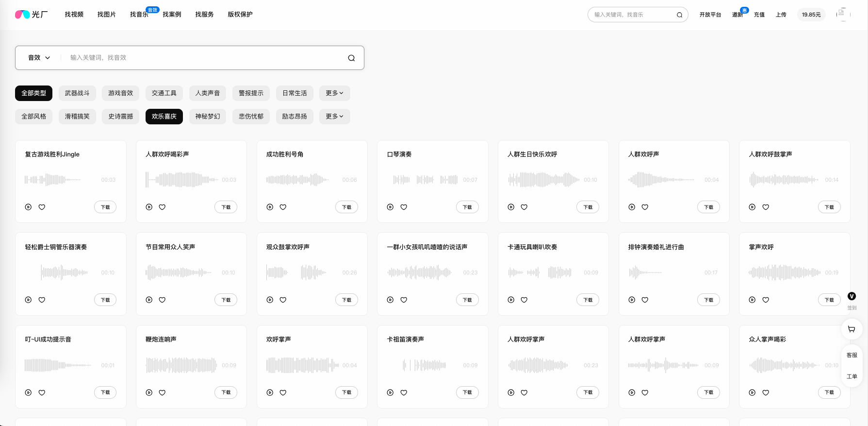Viewport: 868px width, 426px height.
Task: Filter by the 武器战斗 type
Action: click(x=77, y=93)
